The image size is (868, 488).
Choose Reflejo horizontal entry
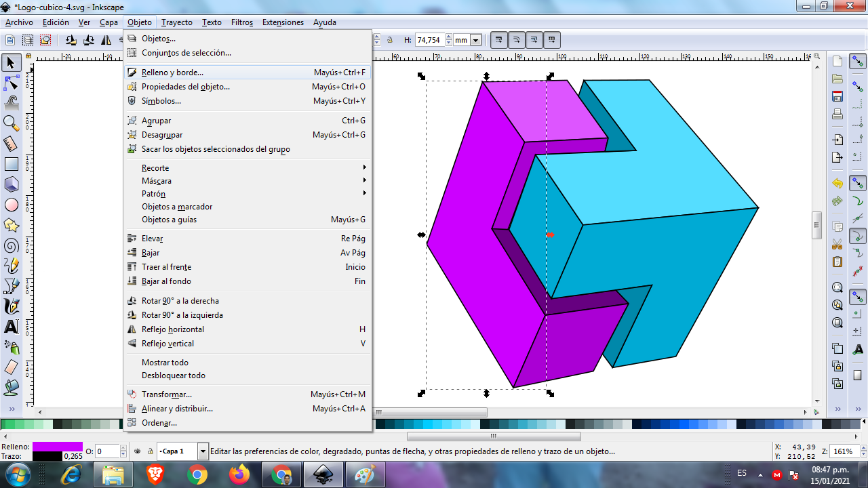[x=248, y=329]
